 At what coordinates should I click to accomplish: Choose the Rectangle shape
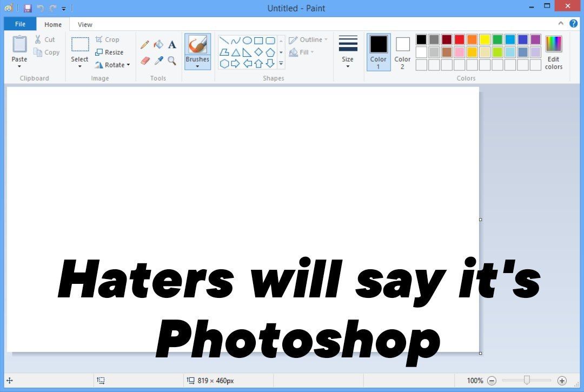[x=258, y=41]
